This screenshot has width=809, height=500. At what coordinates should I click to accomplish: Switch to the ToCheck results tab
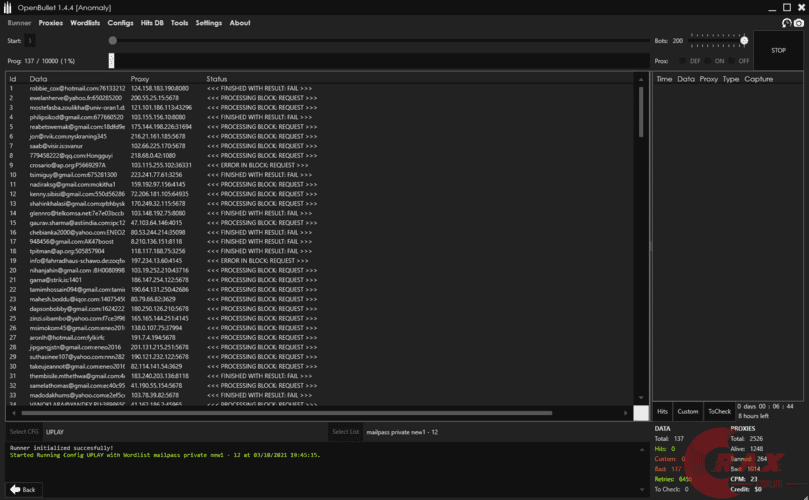click(719, 411)
